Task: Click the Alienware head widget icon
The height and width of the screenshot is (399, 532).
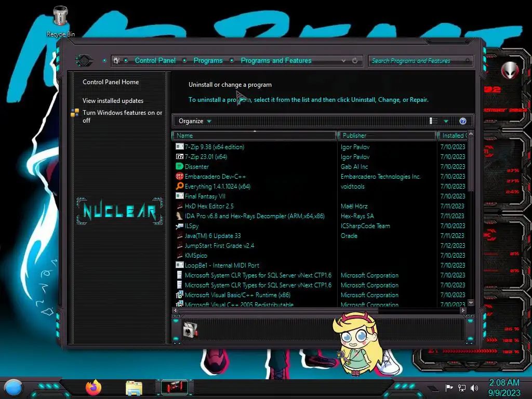Action: click(x=510, y=71)
